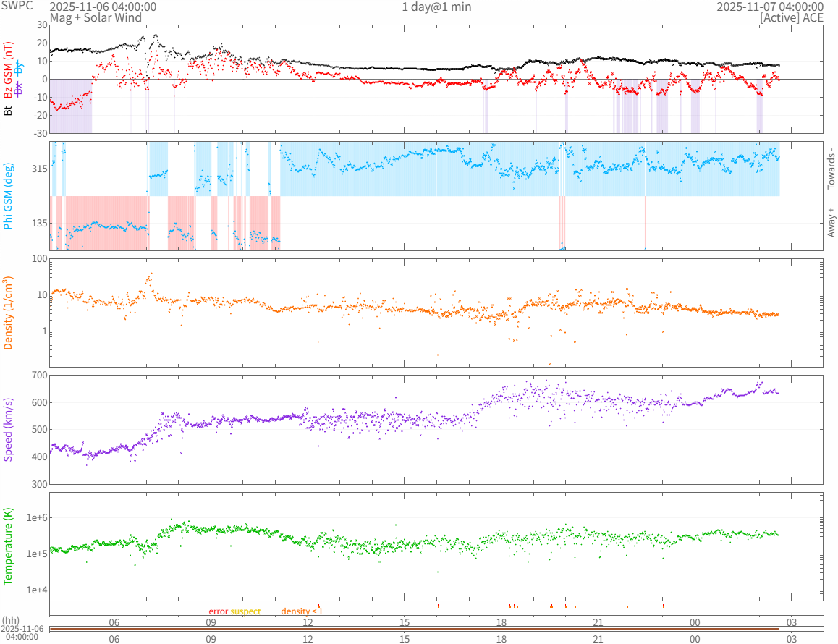Click the 600 tick on Speed axis
Viewport: 838px width, 644px height.
pos(40,403)
